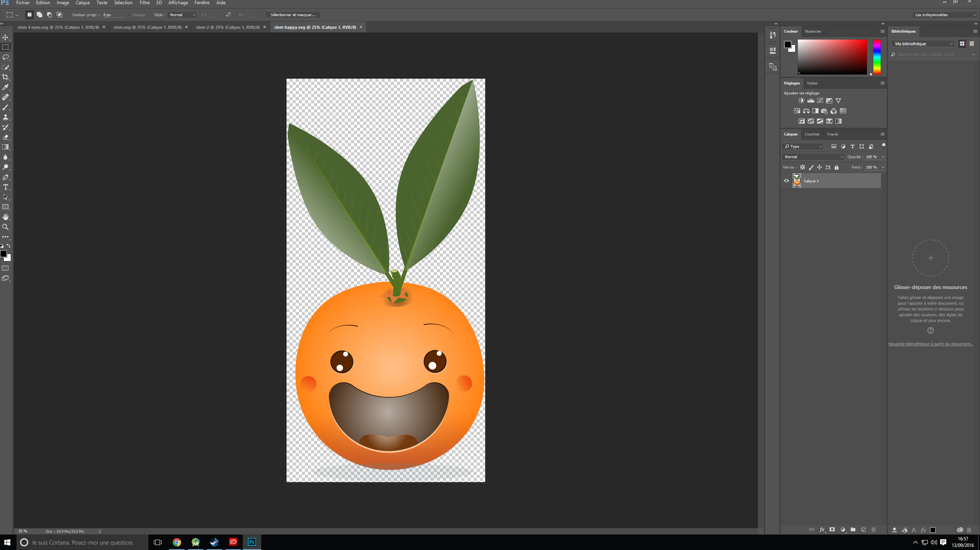Toggle lock position in Layers panel

pyautogui.click(x=819, y=167)
